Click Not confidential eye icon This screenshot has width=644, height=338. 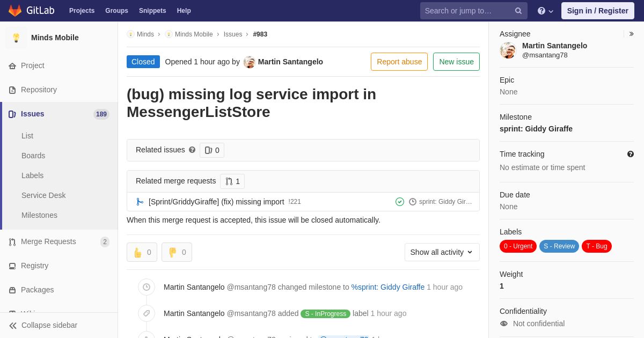point(504,324)
